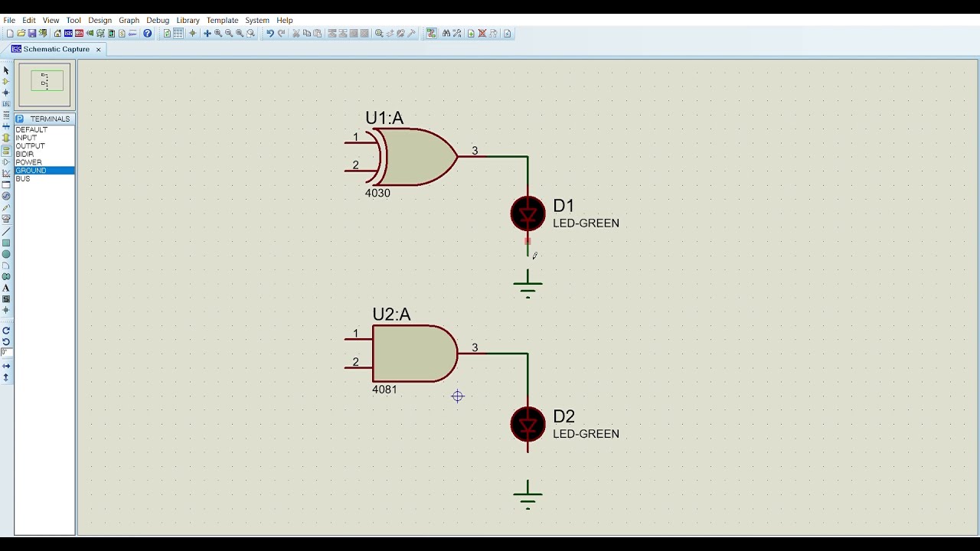Image resolution: width=980 pixels, height=551 pixels.
Task: Open the Design menu
Action: click(100, 21)
